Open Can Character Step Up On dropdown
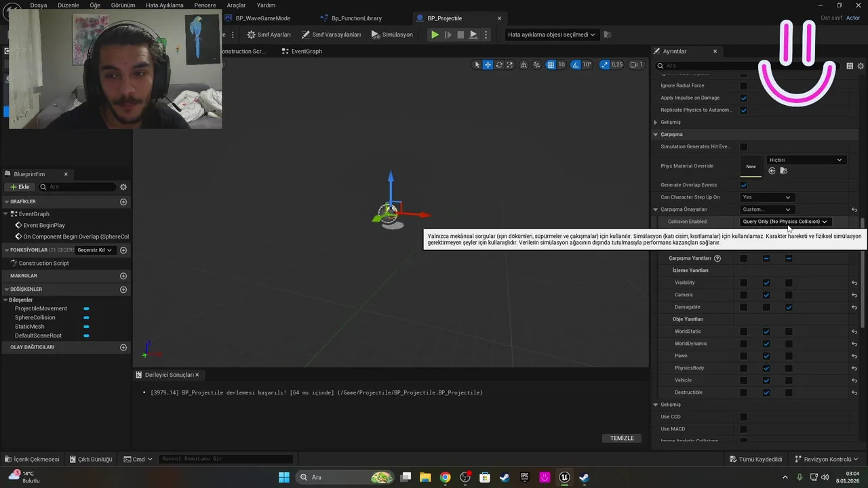The width and height of the screenshot is (868, 488). [x=766, y=197]
